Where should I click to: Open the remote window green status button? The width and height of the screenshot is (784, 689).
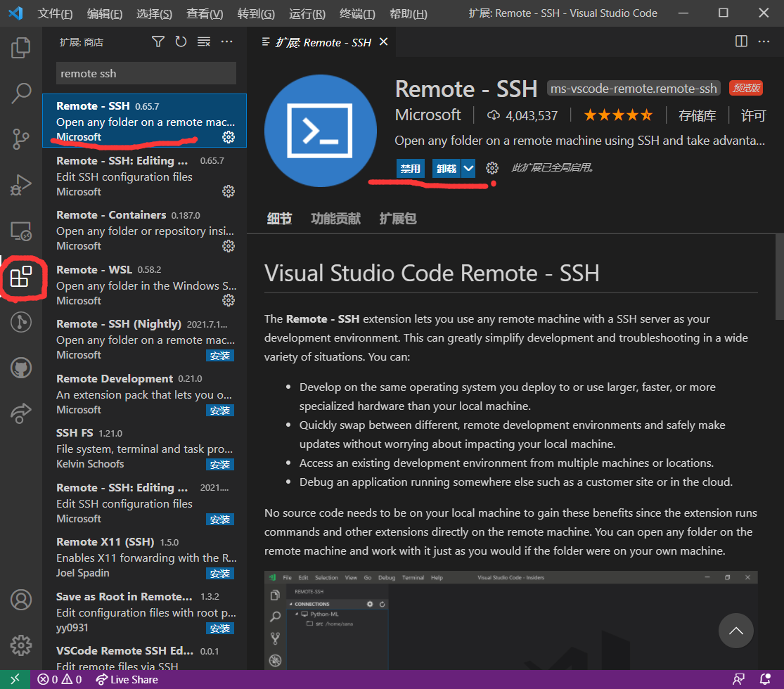(x=15, y=679)
